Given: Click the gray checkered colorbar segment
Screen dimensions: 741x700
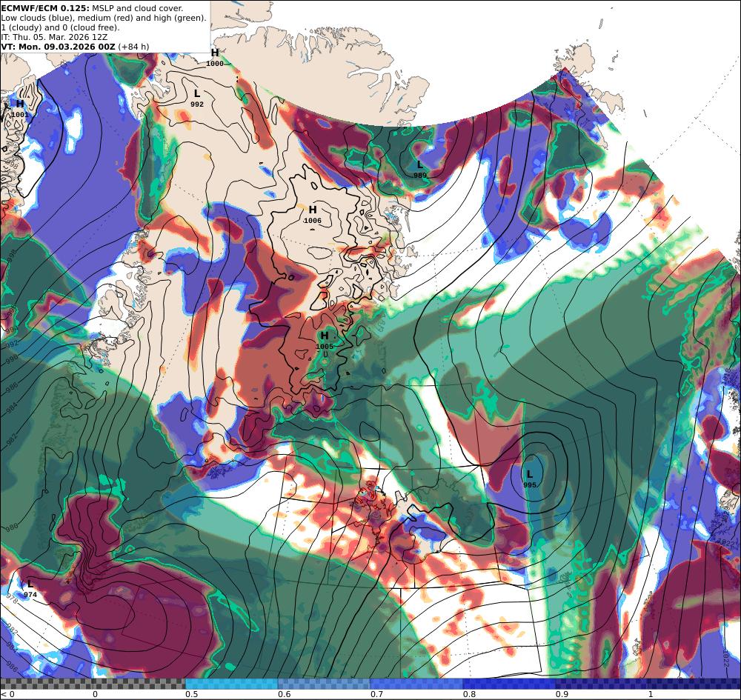Looking at the screenshot, I should tap(93, 684).
